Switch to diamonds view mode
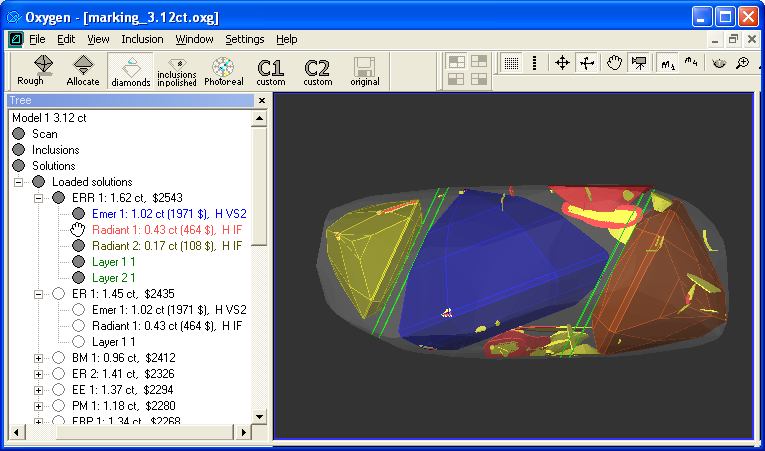The width and height of the screenshot is (765, 451). tap(130, 69)
